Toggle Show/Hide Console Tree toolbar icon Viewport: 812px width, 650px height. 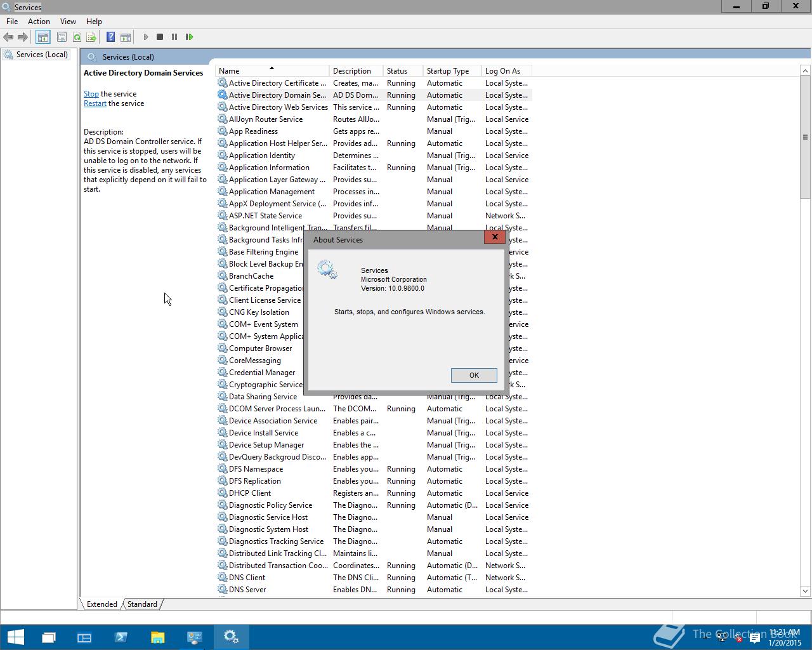(43, 37)
